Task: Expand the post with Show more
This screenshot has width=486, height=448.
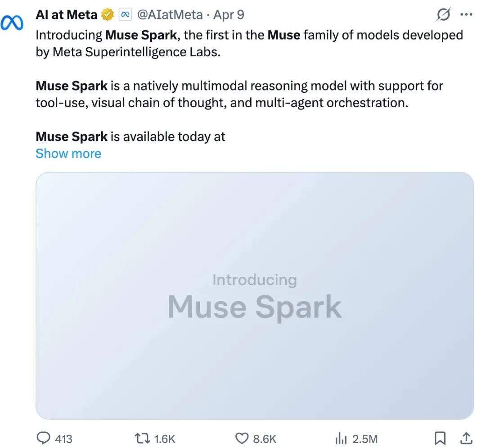Action: (x=68, y=154)
